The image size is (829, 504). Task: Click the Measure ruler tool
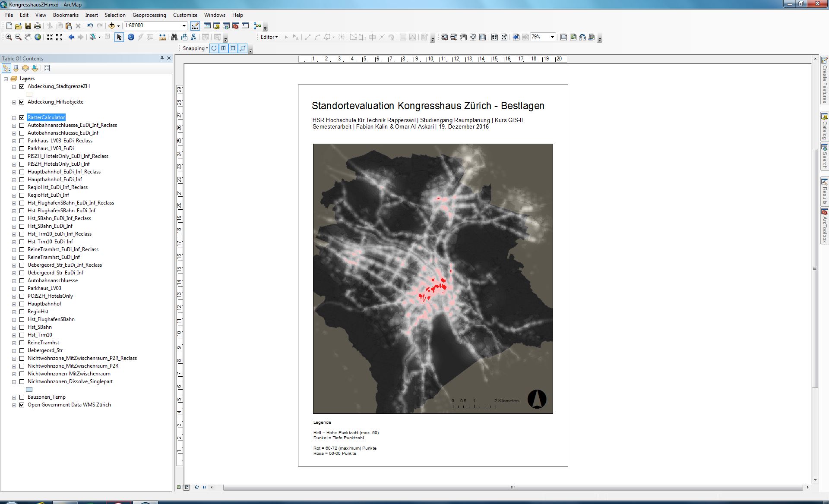tap(162, 37)
